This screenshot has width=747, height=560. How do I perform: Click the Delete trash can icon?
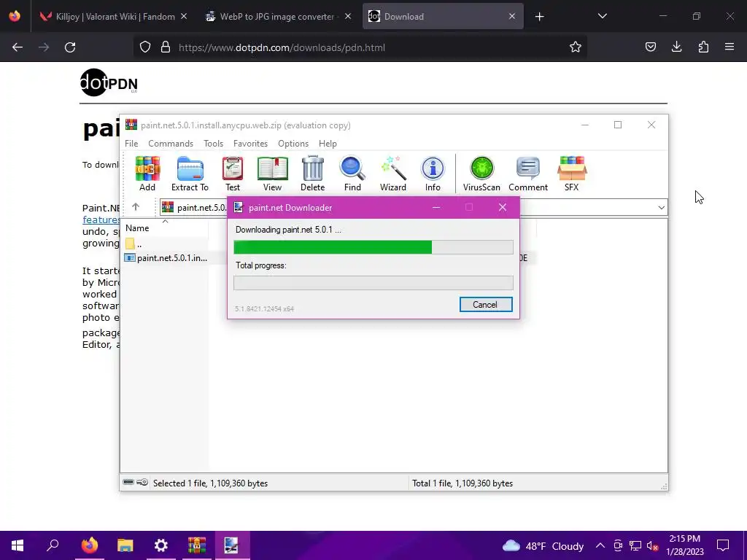point(312,174)
